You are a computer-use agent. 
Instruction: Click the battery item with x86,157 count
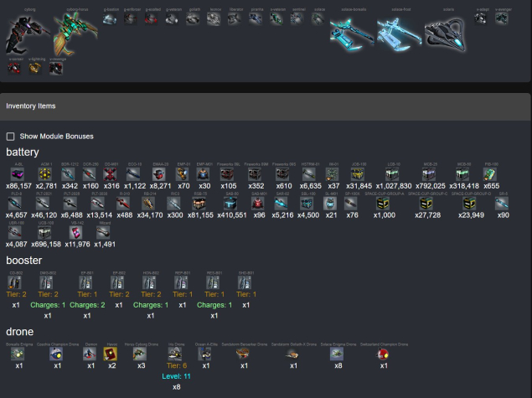(x=18, y=173)
